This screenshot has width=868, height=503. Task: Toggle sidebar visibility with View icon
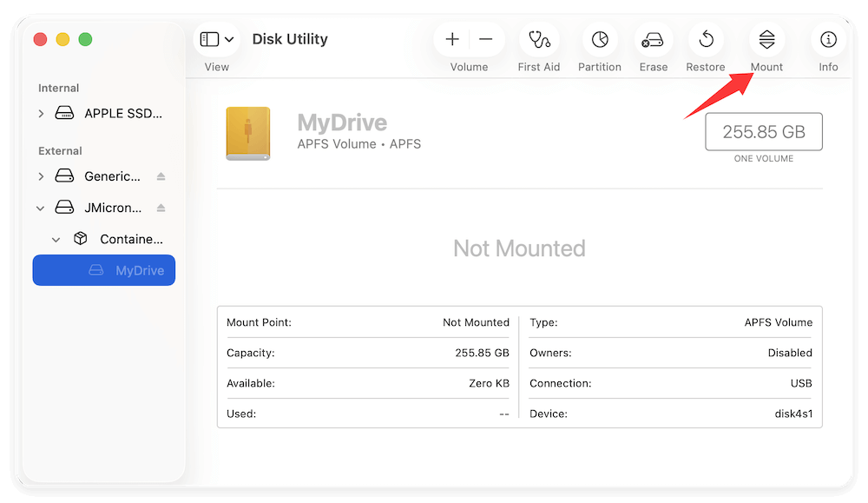(x=208, y=38)
